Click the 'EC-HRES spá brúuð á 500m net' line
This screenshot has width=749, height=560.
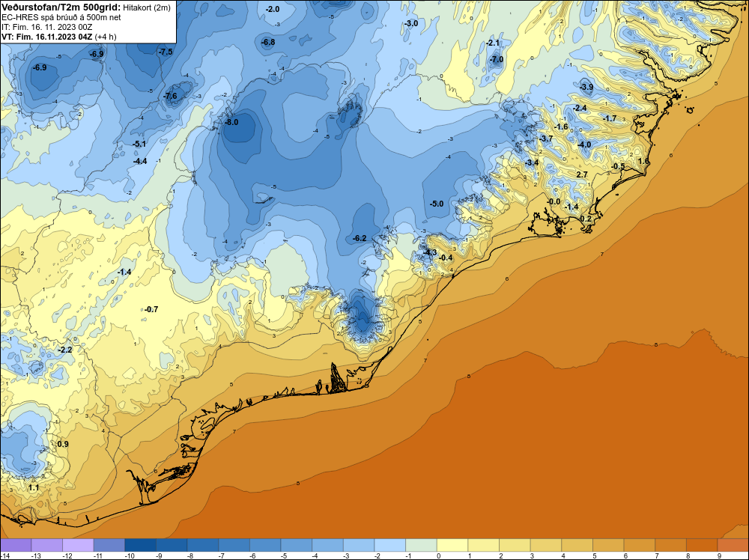point(61,17)
